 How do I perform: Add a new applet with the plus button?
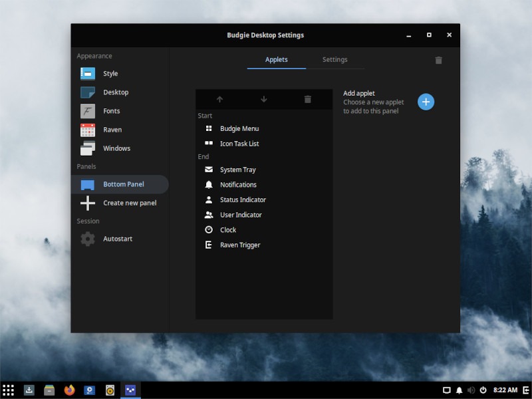(x=426, y=102)
